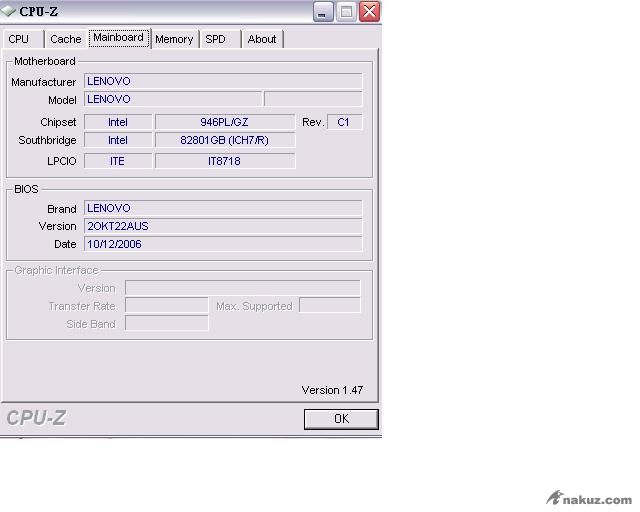Click the LPCIO vendor ITE field
Viewport: 640px width, 512px height.
(x=118, y=161)
